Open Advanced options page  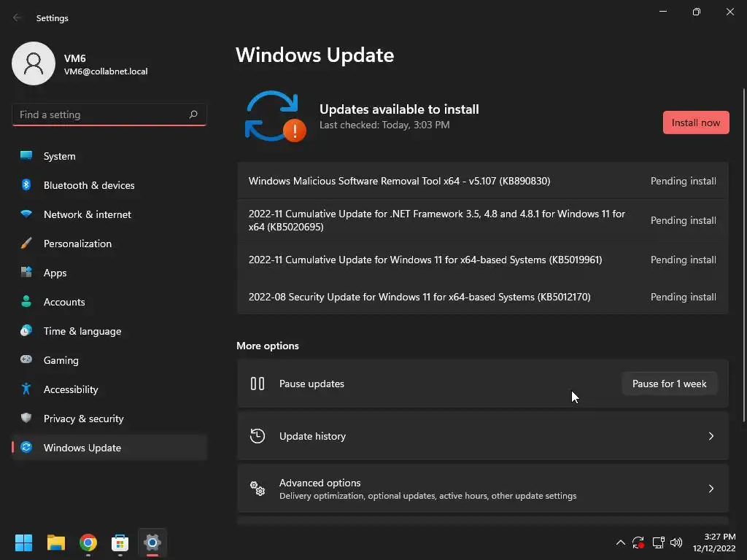click(x=483, y=489)
